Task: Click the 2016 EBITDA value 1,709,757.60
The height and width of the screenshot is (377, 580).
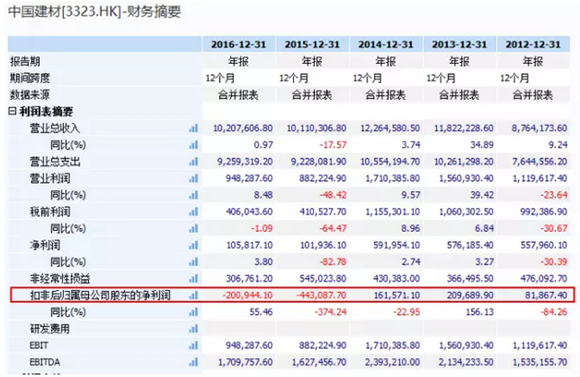Action: (245, 362)
